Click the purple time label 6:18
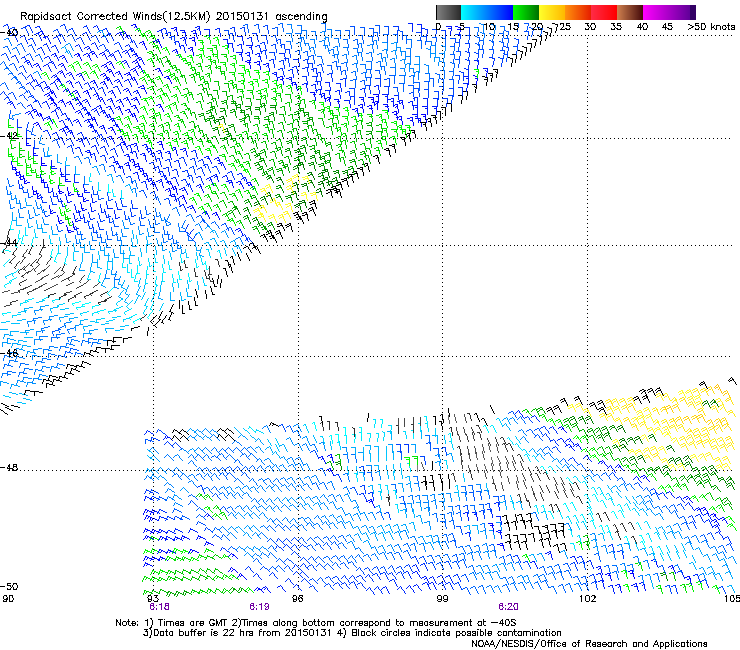 point(160,607)
